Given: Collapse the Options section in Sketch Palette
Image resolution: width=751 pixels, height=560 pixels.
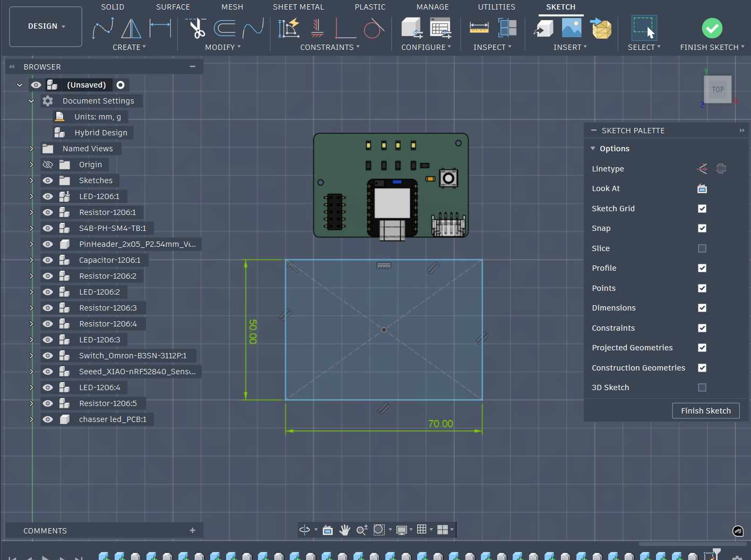Looking at the screenshot, I should (x=593, y=149).
